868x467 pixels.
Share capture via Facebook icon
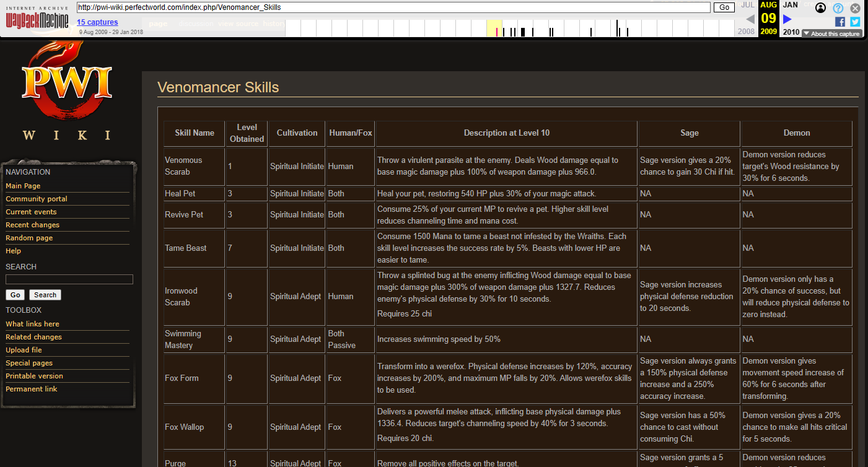click(840, 22)
